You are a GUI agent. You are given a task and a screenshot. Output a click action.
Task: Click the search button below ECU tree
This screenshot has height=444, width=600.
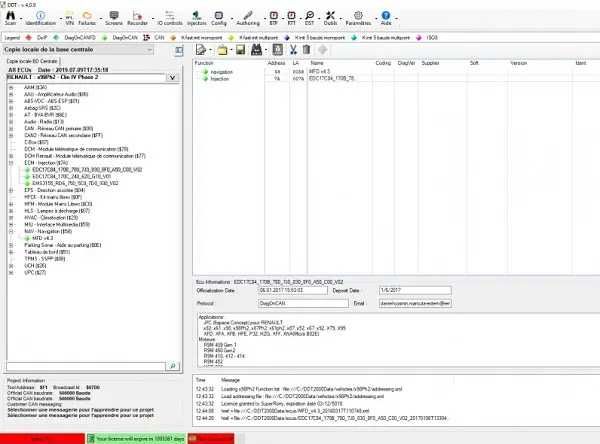[x=172, y=366]
